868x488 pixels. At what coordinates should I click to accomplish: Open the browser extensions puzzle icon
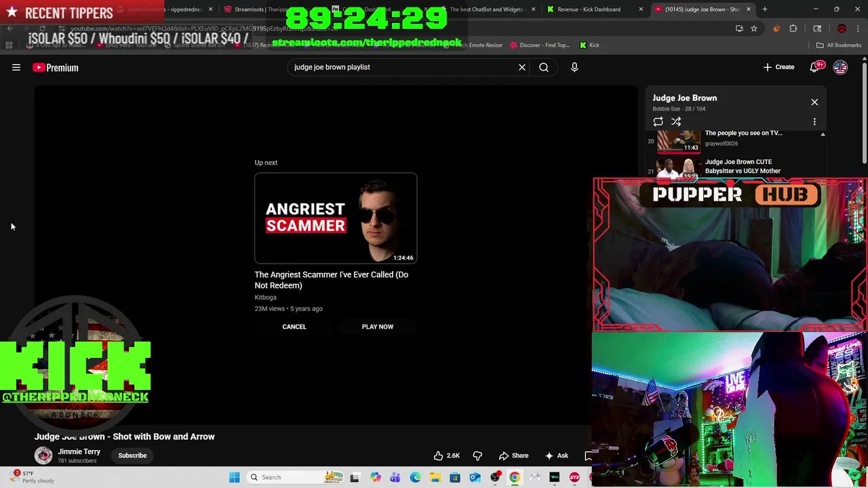click(793, 28)
